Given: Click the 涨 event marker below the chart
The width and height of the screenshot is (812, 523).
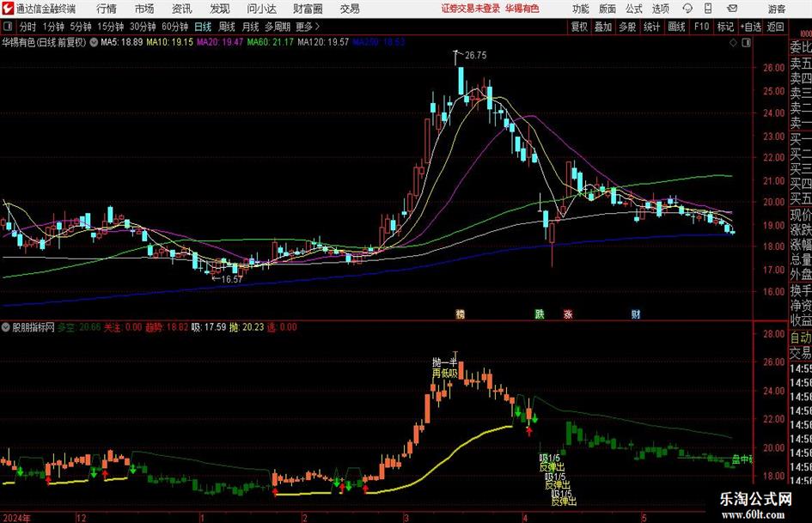Looking at the screenshot, I should [568, 313].
